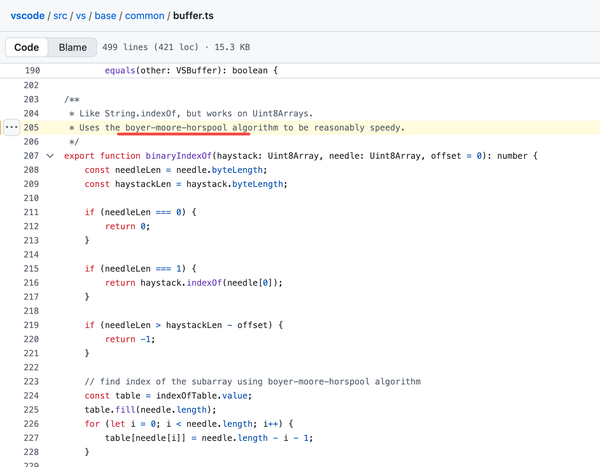This screenshot has width=600, height=467.
Task: Click line number 204
Action: [x=31, y=113]
